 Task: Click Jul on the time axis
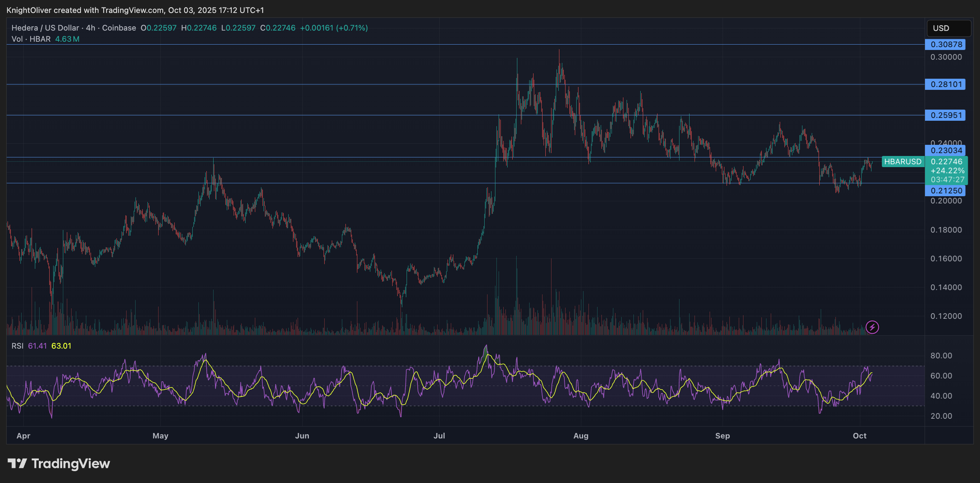[x=439, y=436]
